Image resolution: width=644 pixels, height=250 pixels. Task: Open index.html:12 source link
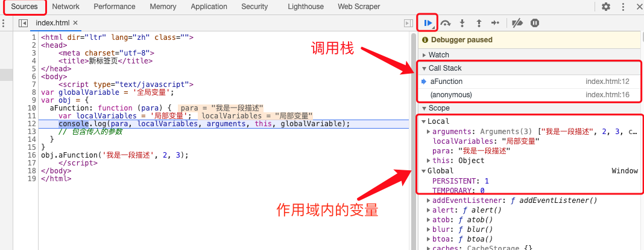tap(607, 82)
